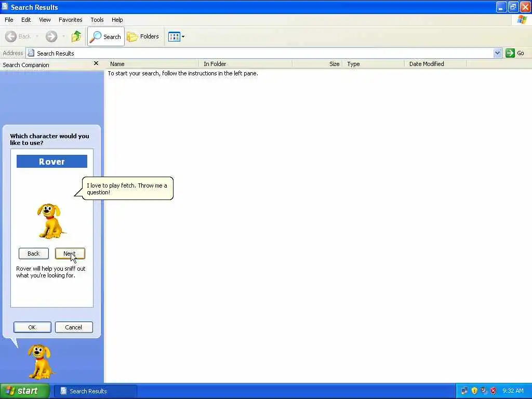Image resolution: width=532 pixels, height=399 pixels.
Task: Go up one folder level icon
Action: (x=76, y=36)
